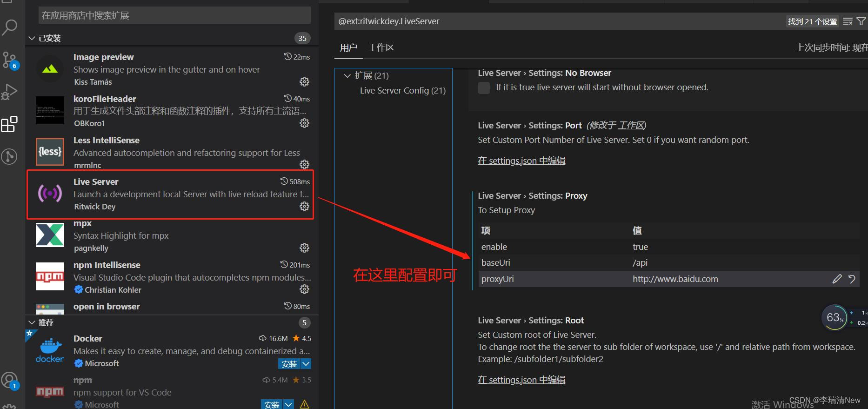The height and width of the screenshot is (409, 868).
Task: Switch to the 用户 settings tab
Action: point(348,47)
